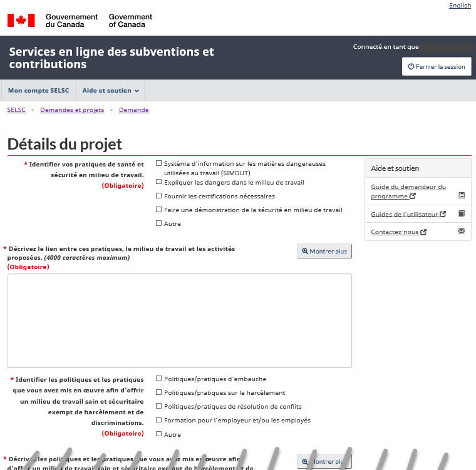Viewport: 476px width, 470px height.
Task: Click 'Montrer plus' above the description textbox
Action: [324, 251]
